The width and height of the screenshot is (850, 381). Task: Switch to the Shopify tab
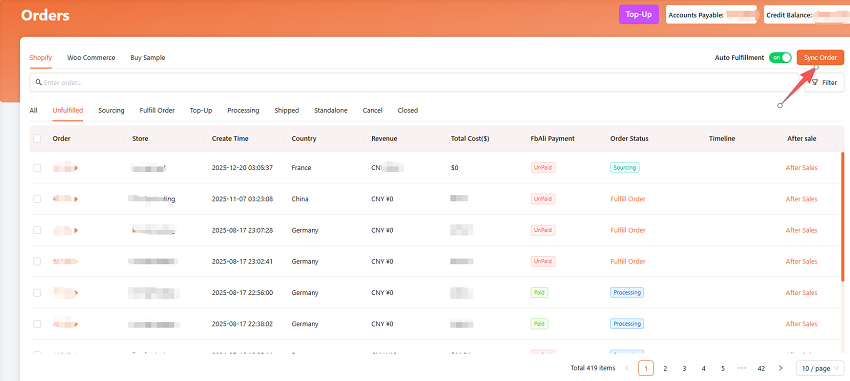(x=41, y=57)
